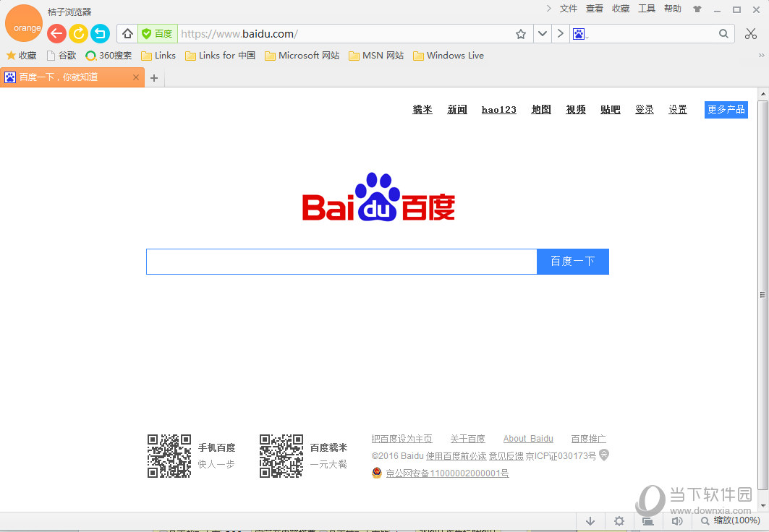Click the teal restore closed tab icon

[x=100, y=33]
